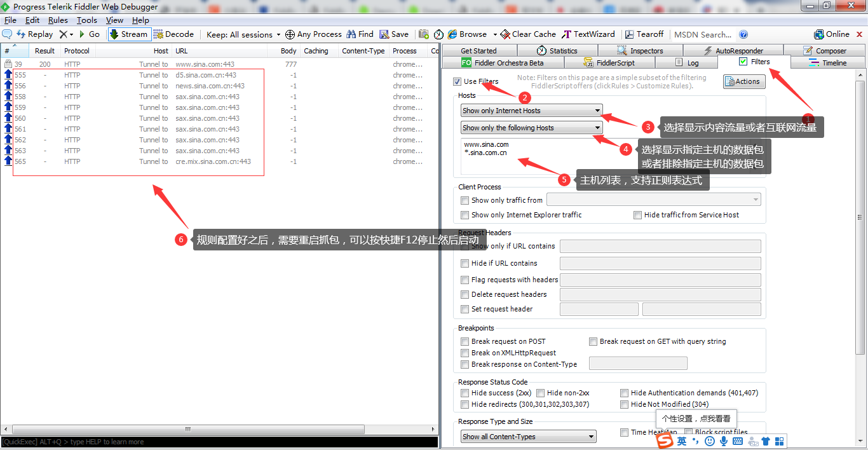
Task: Enable Break request on GET with query string
Action: [x=593, y=341]
